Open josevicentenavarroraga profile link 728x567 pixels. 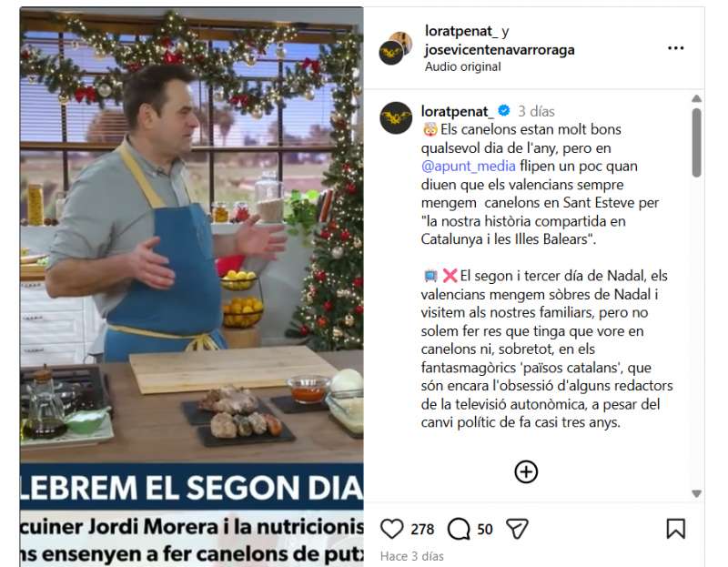point(500,49)
